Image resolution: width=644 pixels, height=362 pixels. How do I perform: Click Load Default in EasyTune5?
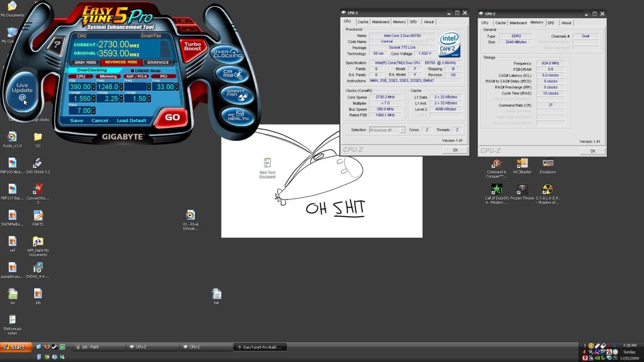131,121
